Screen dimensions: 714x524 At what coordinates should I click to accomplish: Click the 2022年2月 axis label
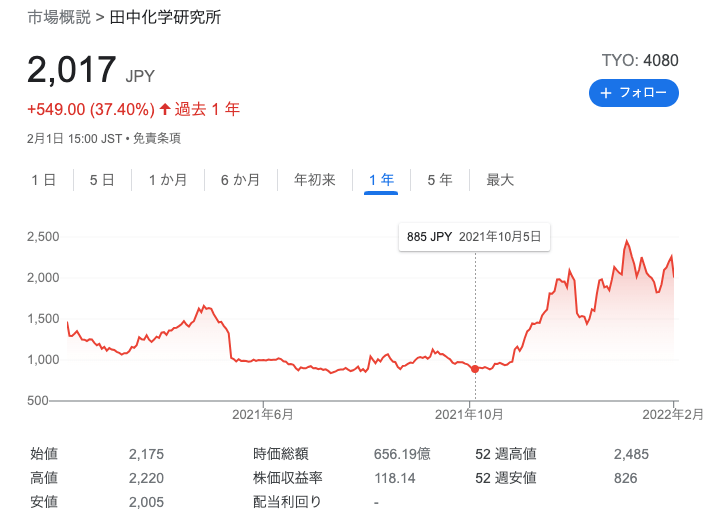click(x=673, y=414)
